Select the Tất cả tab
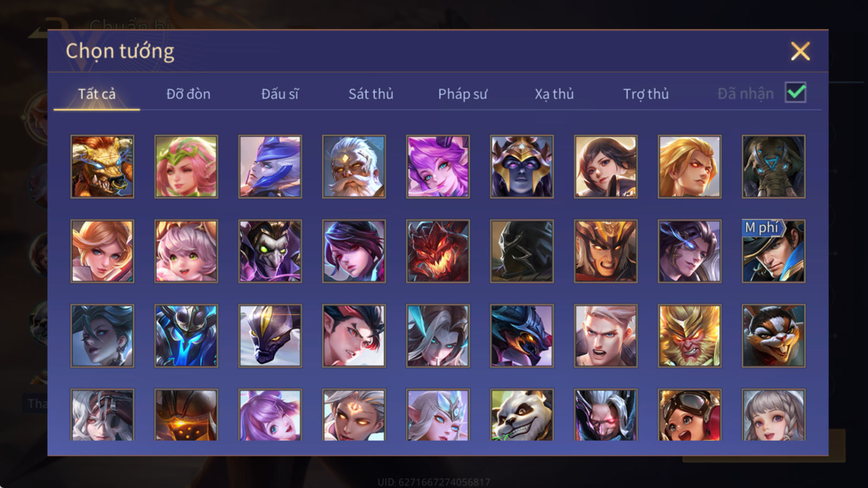Viewport: 868px width, 488px height. click(97, 94)
